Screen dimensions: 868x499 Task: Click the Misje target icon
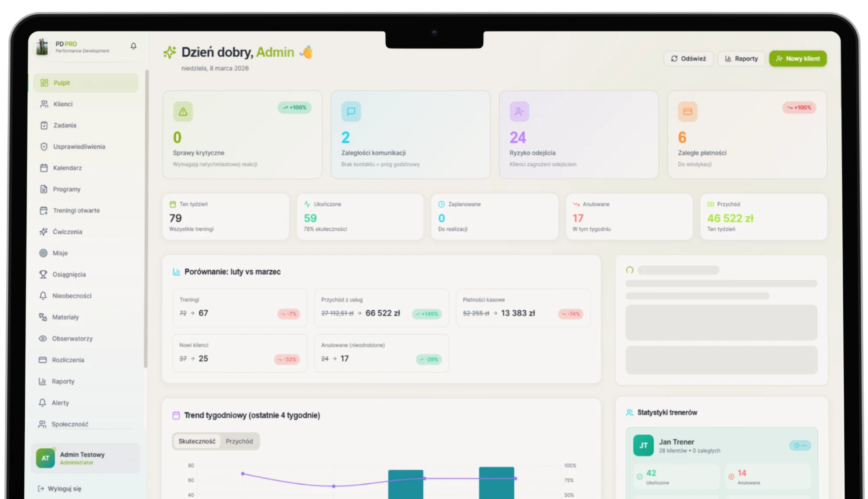tap(43, 253)
